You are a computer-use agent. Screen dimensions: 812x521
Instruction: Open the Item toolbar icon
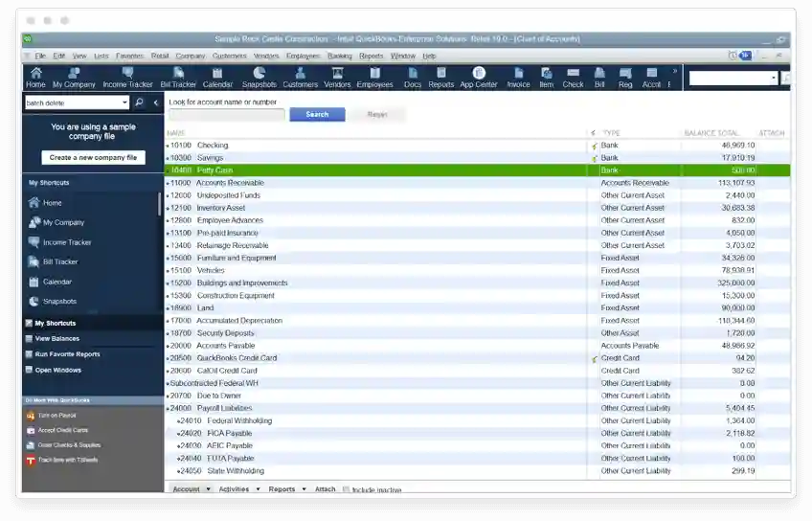coord(547,78)
